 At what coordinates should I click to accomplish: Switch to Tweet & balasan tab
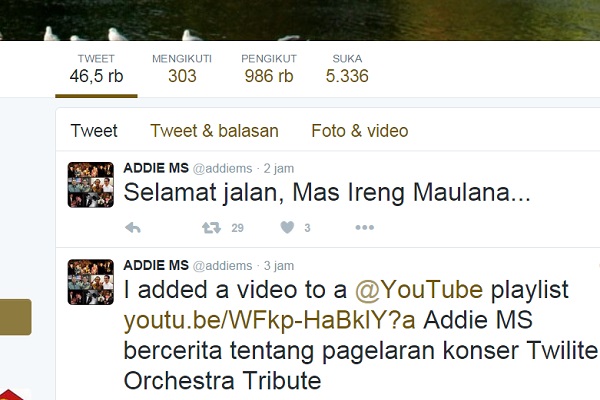[x=214, y=131]
